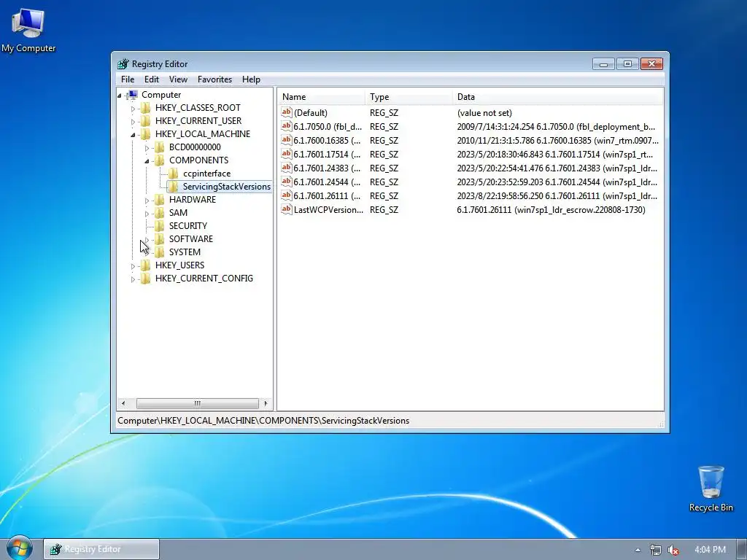Click the HKEY_CLASSES_ROOT folder icon
747x560 pixels.
(x=146, y=108)
